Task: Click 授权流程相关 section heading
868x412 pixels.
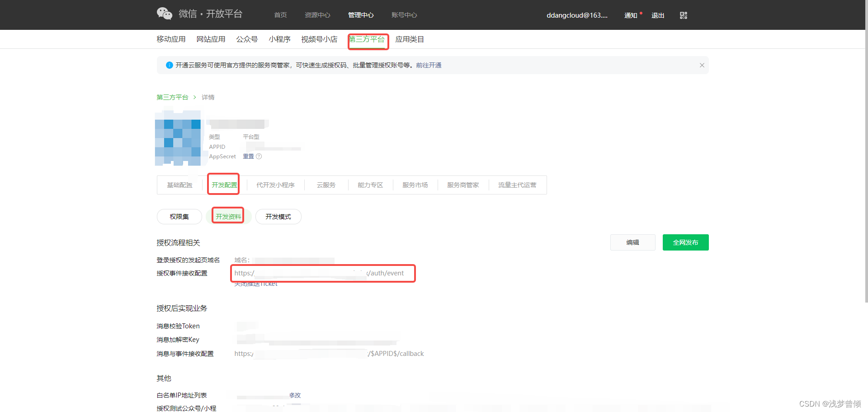Action: (178, 243)
